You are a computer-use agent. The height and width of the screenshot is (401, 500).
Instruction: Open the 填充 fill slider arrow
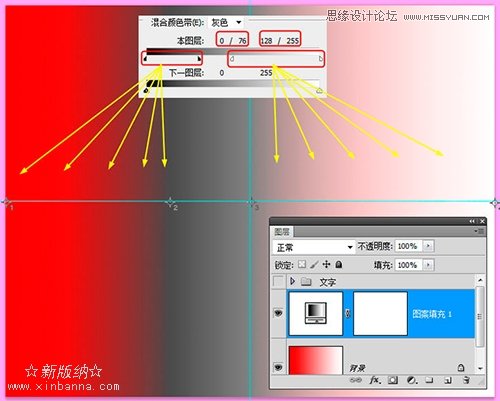(428, 265)
